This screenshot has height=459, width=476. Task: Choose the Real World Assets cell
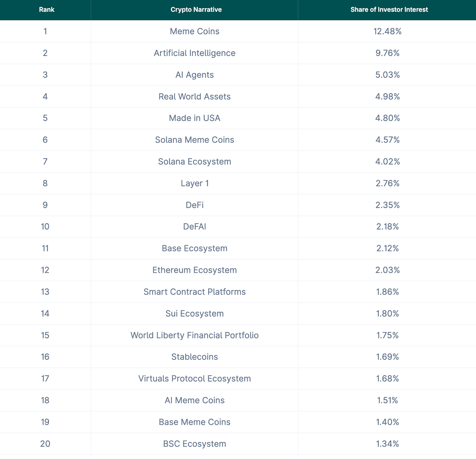[x=195, y=96]
